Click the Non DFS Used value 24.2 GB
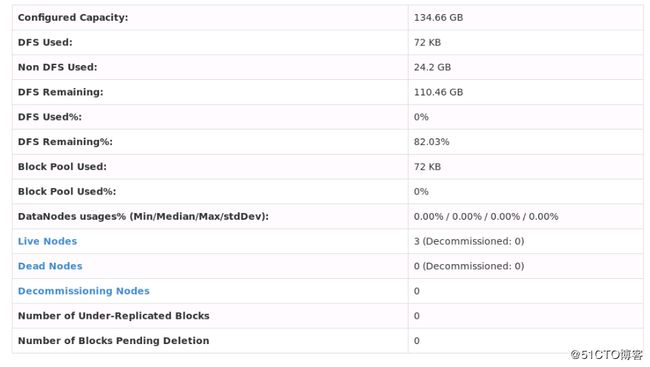Viewport: 650px width, 367px height. [x=432, y=67]
